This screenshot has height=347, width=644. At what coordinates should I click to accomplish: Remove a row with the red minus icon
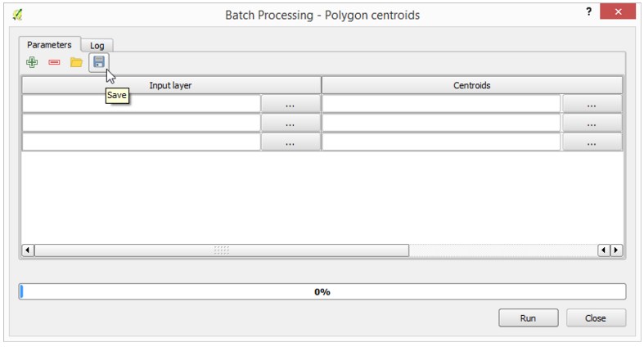click(54, 62)
